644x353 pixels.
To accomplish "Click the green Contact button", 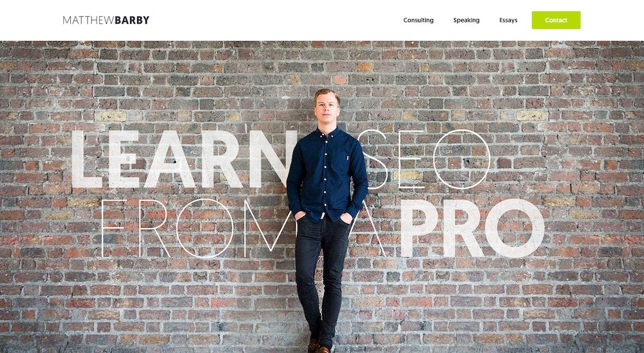I will click(x=556, y=20).
